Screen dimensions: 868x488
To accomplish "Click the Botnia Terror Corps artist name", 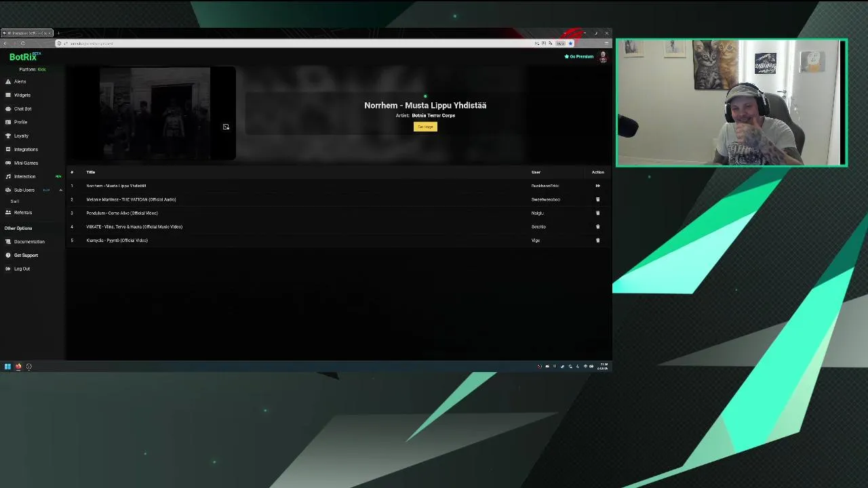I will click(433, 115).
